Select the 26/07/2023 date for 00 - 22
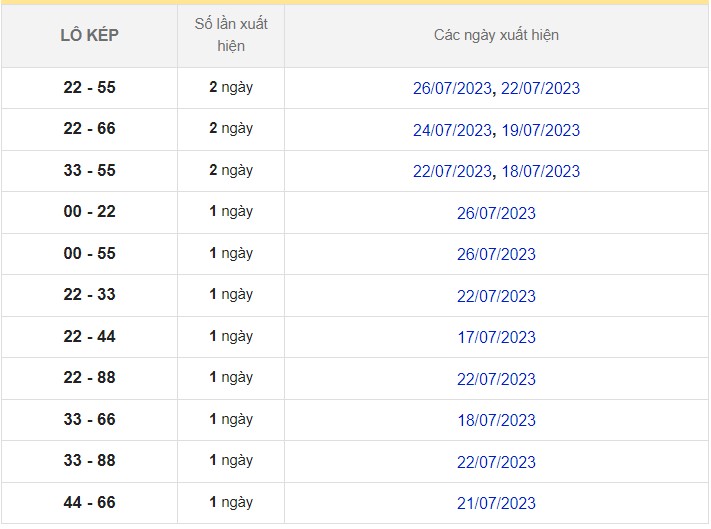 496,213
